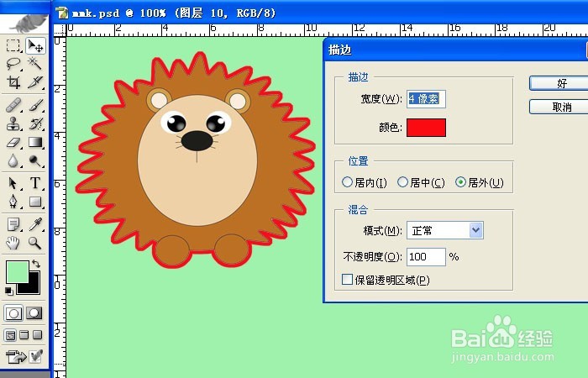Click the 描边 dialog title bar
The width and height of the screenshot is (588, 378).
[455, 50]
